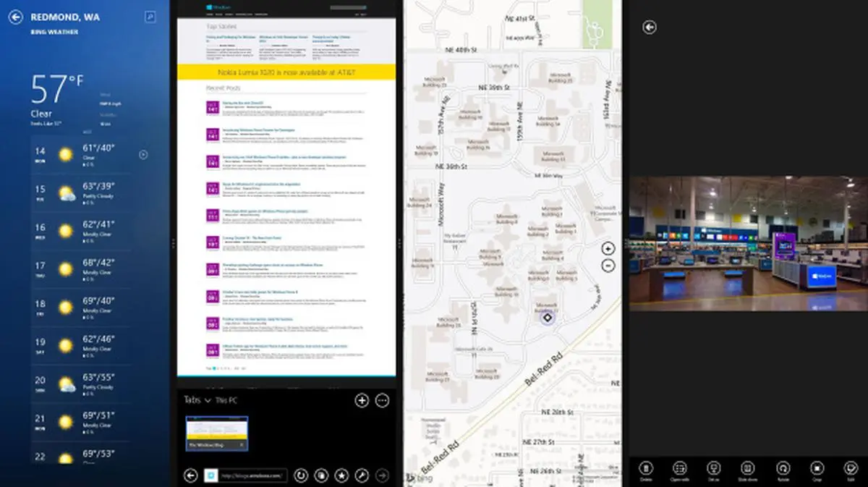Screen dimensions: 868x487
Task: Select This PC tabs source
Action: click(226, 400)
